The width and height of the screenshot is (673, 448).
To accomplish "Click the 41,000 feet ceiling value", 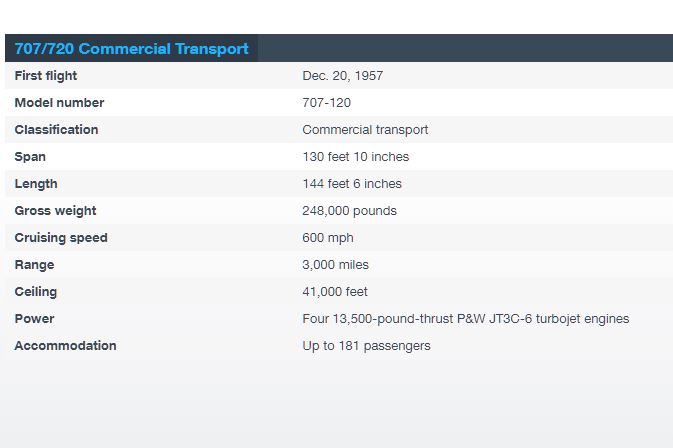I will (335, 292).
